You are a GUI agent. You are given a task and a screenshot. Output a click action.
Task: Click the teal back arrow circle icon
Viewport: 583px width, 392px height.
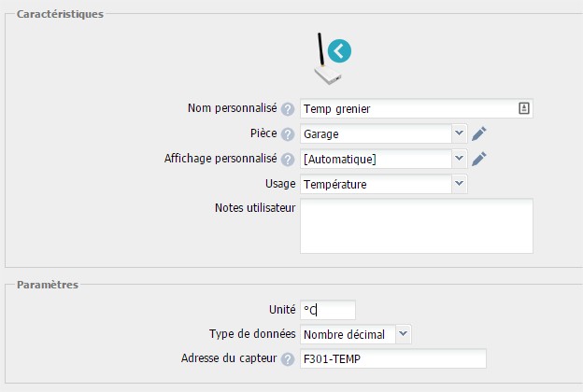339,51
